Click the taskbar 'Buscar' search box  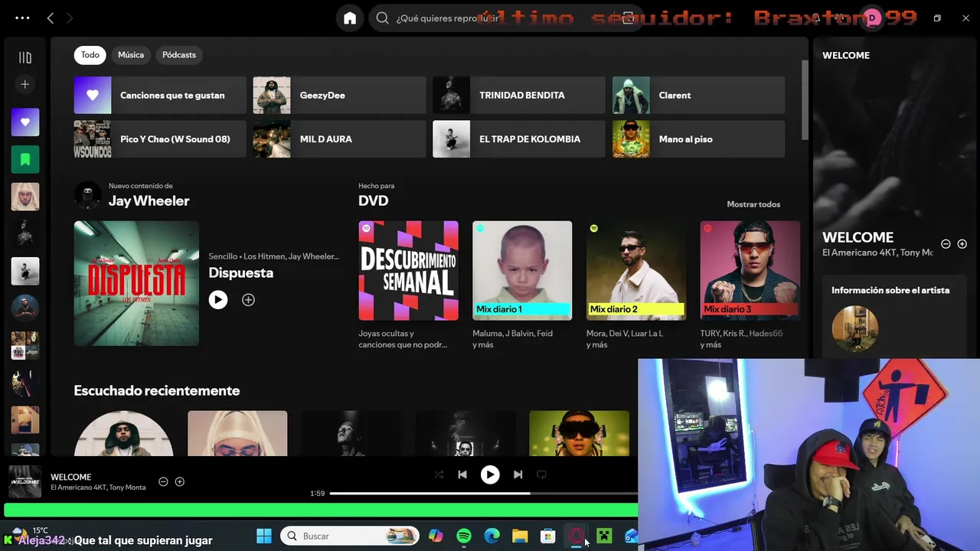(350, 536)
